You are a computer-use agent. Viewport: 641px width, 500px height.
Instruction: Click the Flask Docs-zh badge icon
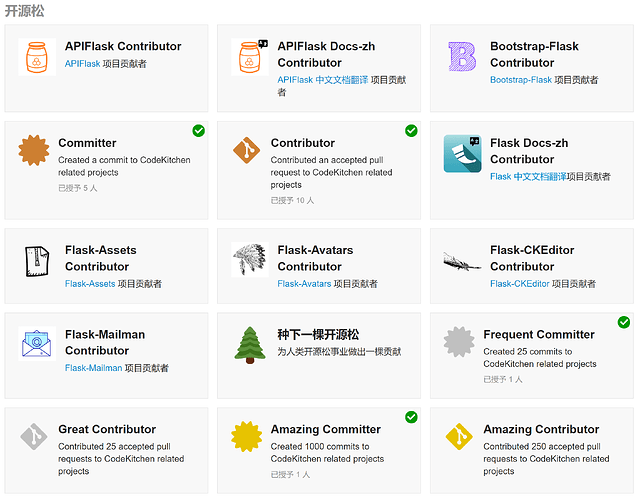tap(462, 154)
